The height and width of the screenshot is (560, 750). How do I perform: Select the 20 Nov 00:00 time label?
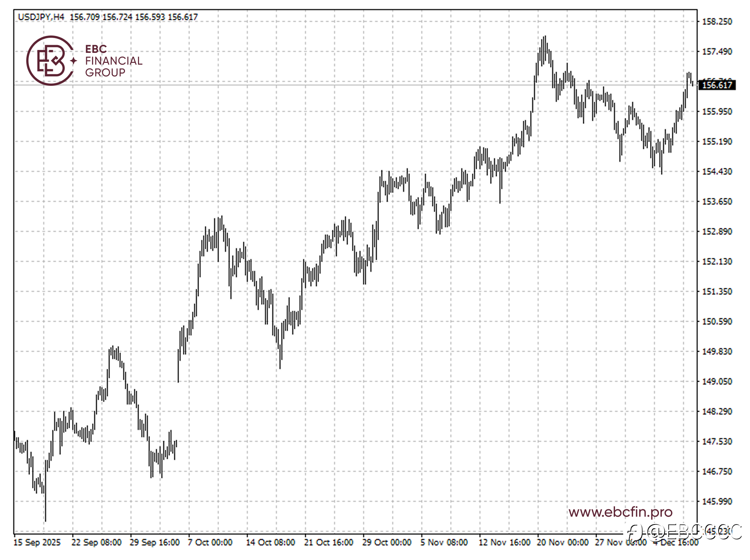[x=562, y=542]
